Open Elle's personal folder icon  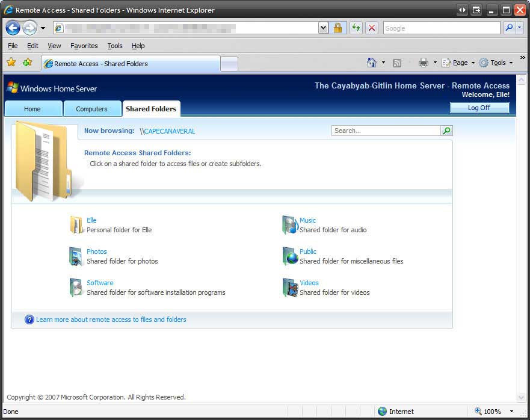pos(76,224)
